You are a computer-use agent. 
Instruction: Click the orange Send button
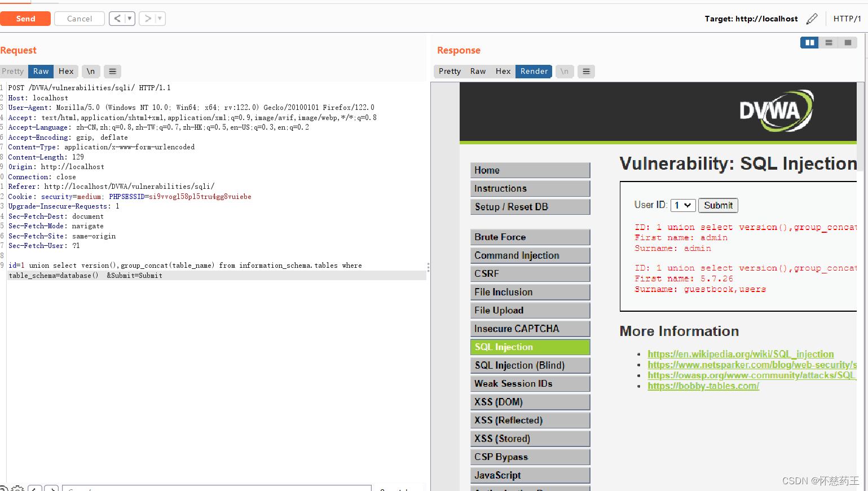coord(25,19)
